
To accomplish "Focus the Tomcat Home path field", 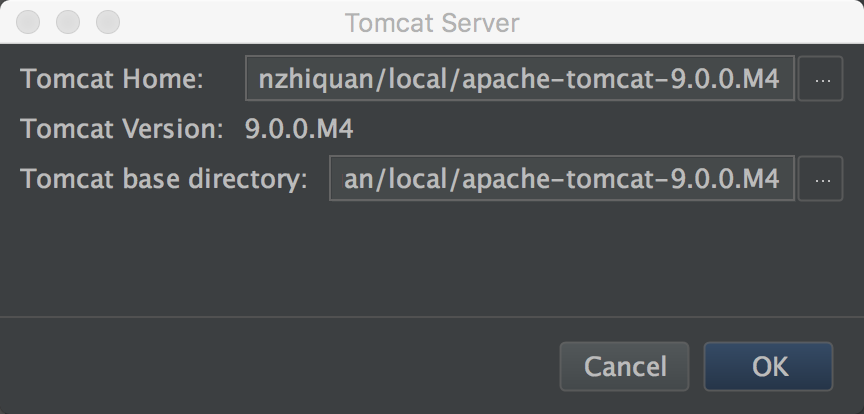I will pyautogui.click(x=519, y=79).
